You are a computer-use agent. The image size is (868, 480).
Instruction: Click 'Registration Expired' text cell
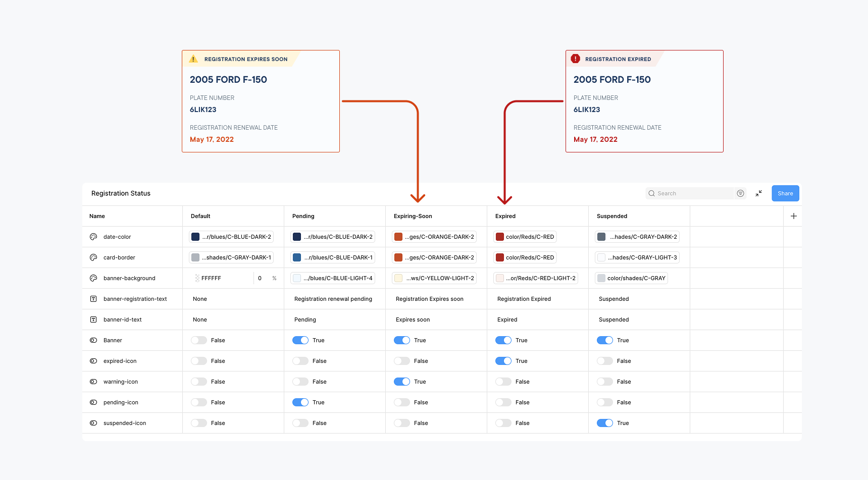(537, 299)
